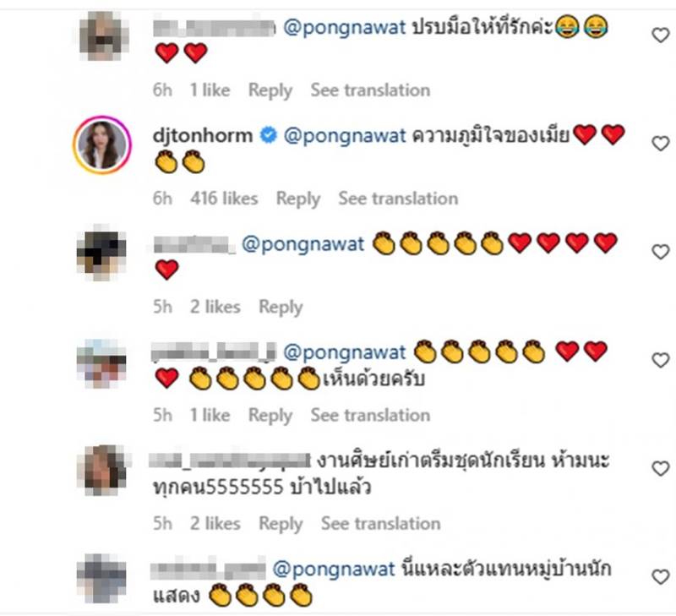The image size is (676, 616).
Task: See translation of the เห็นด้วยครับ comment
Action: [370, 415]
